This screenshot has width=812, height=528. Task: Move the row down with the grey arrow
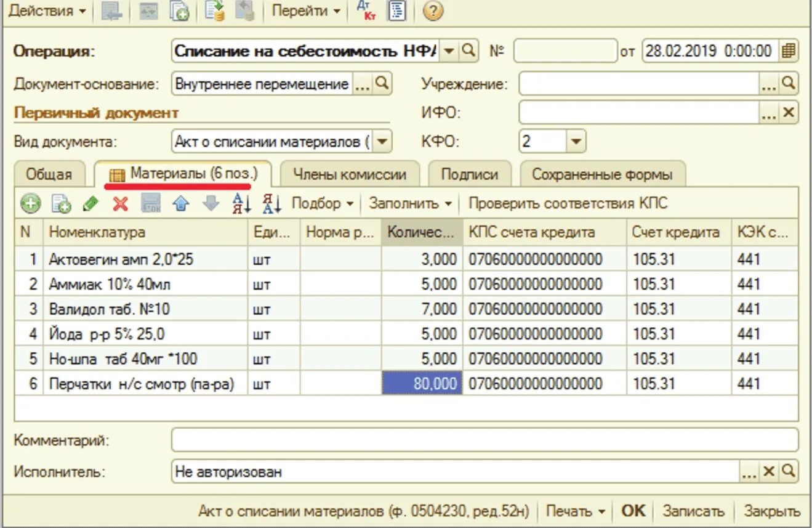(211, 203)
